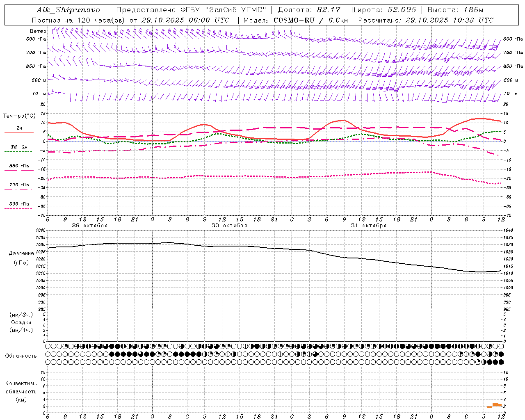Click the 'Облачность' cloud cover label
This screenshot has height=420, width=525.
pyautogui.click(x=21, y=356)
